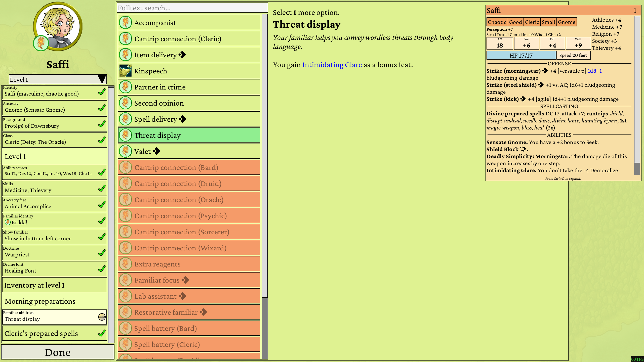Focus the Fulltext search field
Image resolution: width=644 pixels, height=362 pixels.
tap(192, 8)
